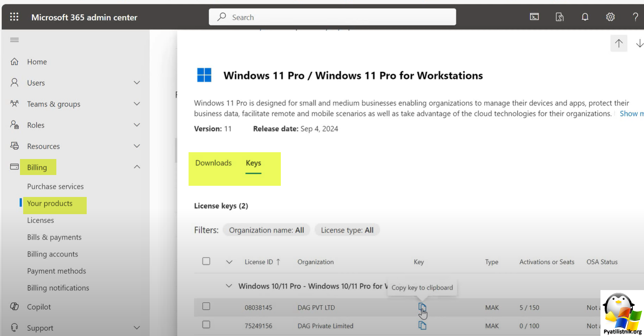The width and height of the screenshot is (644, 336).
Task: Click the DAG PVT LTD organization cell
Action: (316, 308)
